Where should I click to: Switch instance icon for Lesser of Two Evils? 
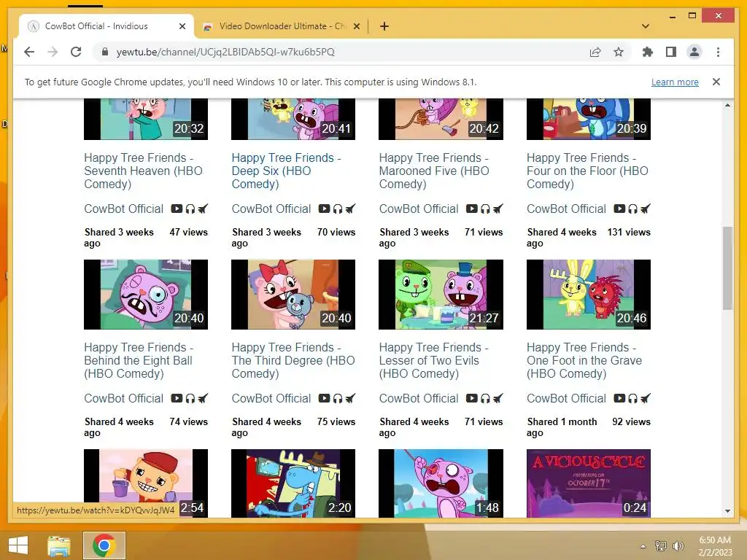[x=498, y=398]
